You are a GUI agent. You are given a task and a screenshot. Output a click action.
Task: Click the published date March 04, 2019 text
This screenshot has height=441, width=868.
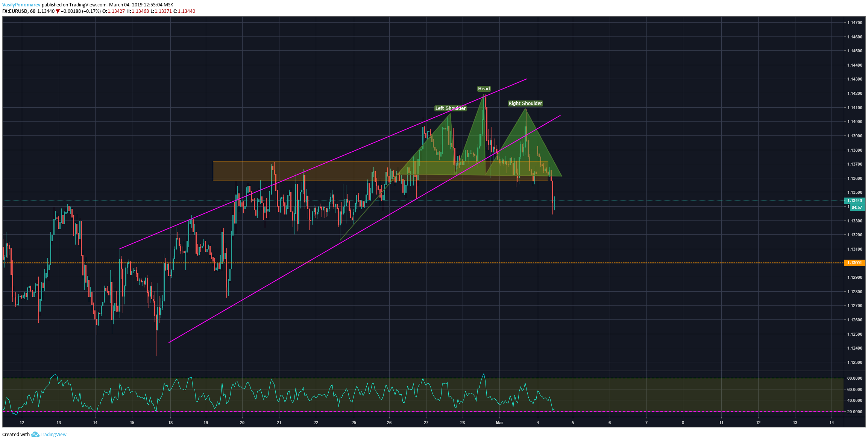coord(126,5)
